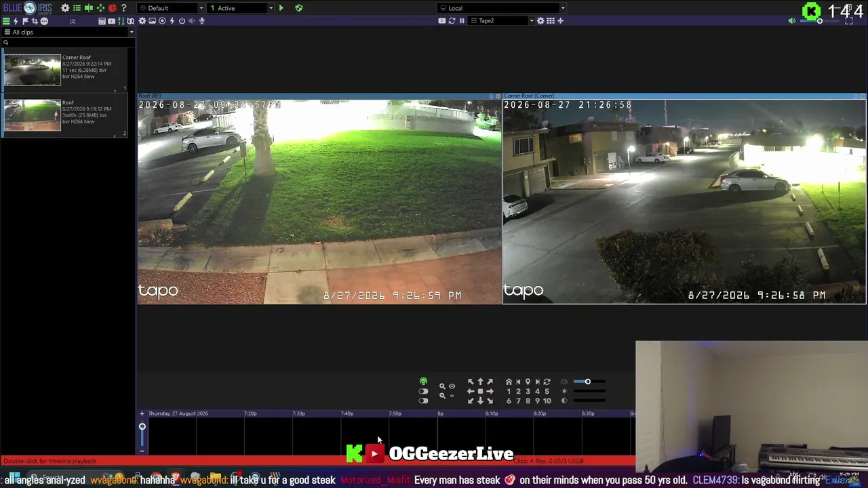Select PTZ preset 10
The image size is (868, 488).
click(547, 401)
